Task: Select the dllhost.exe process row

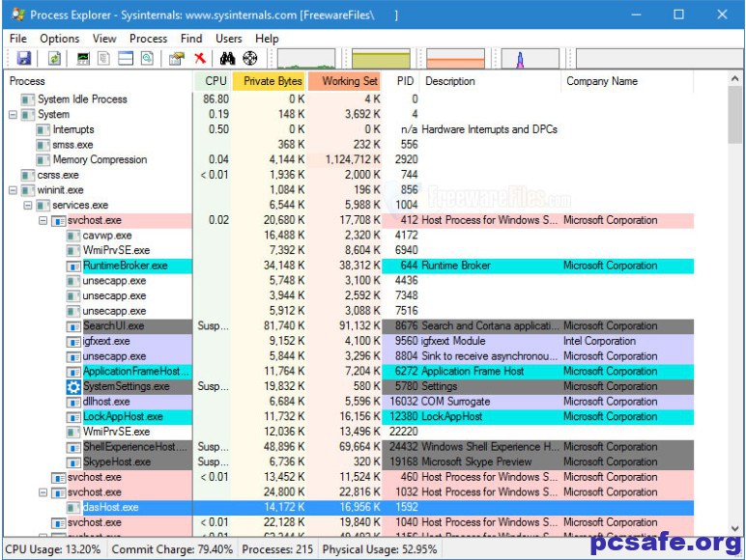Action: (x=349, y=402)
